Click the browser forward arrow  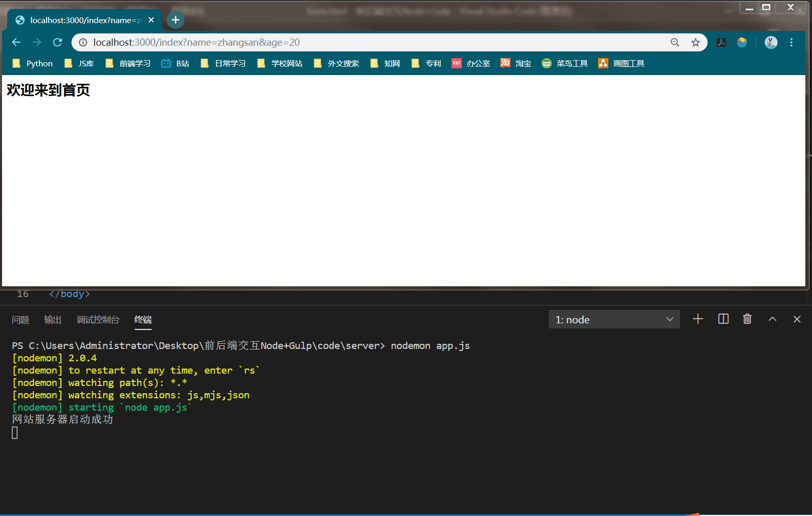37,43
